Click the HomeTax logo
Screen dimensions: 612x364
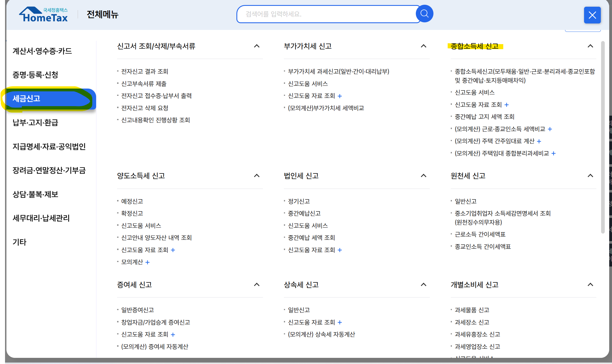coord(44,15)
